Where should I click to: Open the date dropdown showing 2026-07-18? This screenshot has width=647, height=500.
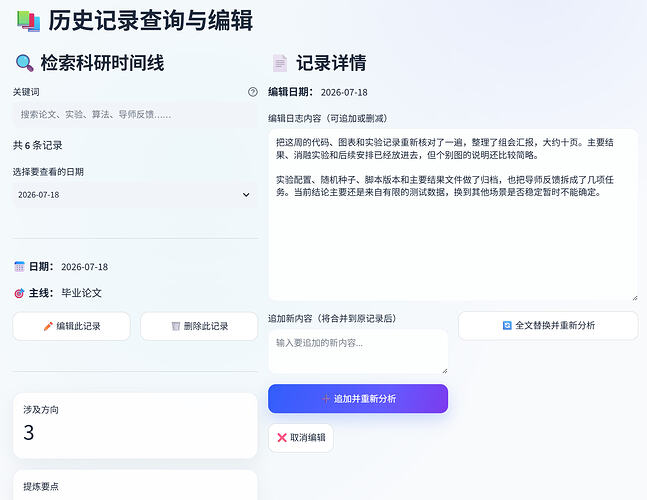[x=135, y=195]
